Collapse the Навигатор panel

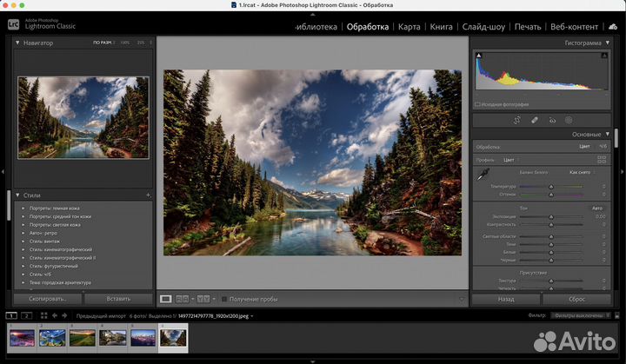pyautogui.click(x=17, y=43)
